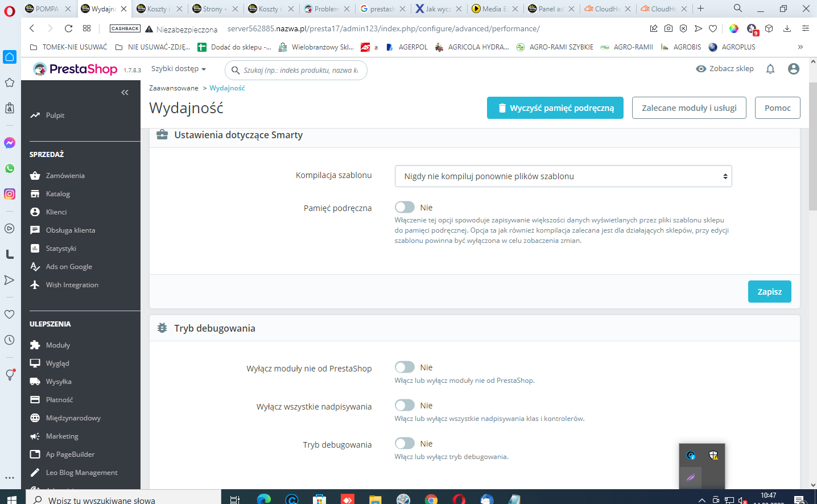Open Wygląd monitor icon in sidebar
Screen dimensions: 817x504
[x=35, y=363]
